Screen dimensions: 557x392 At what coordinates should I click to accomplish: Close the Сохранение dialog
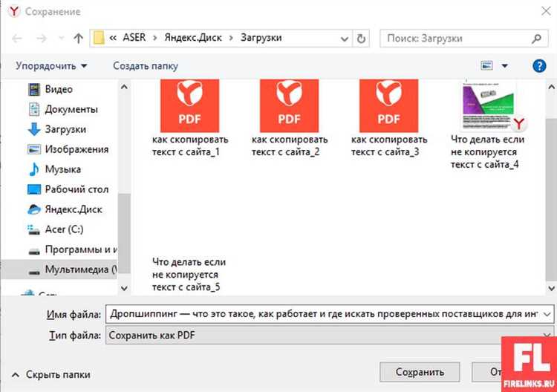546,11
